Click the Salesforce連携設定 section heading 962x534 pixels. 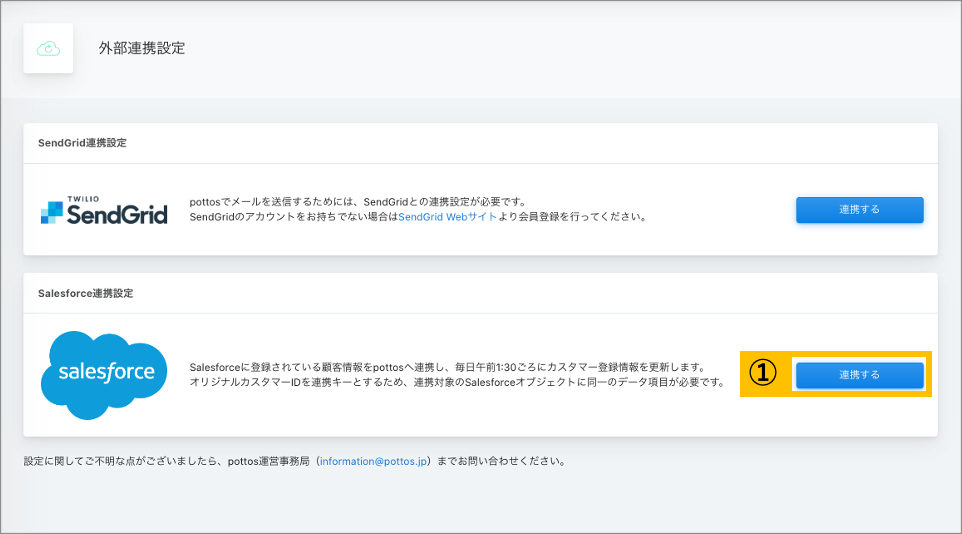click(85, 293)
